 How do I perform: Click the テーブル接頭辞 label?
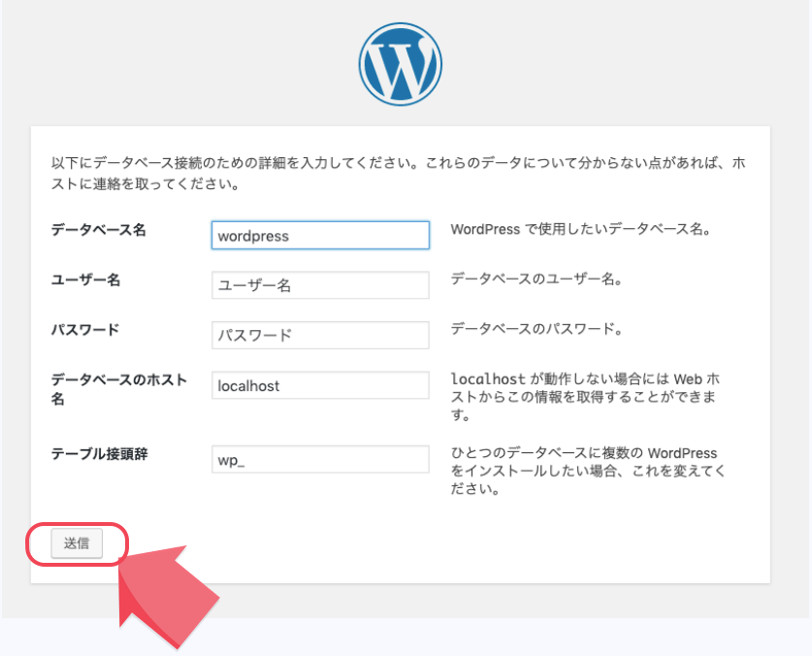point(99,454)
